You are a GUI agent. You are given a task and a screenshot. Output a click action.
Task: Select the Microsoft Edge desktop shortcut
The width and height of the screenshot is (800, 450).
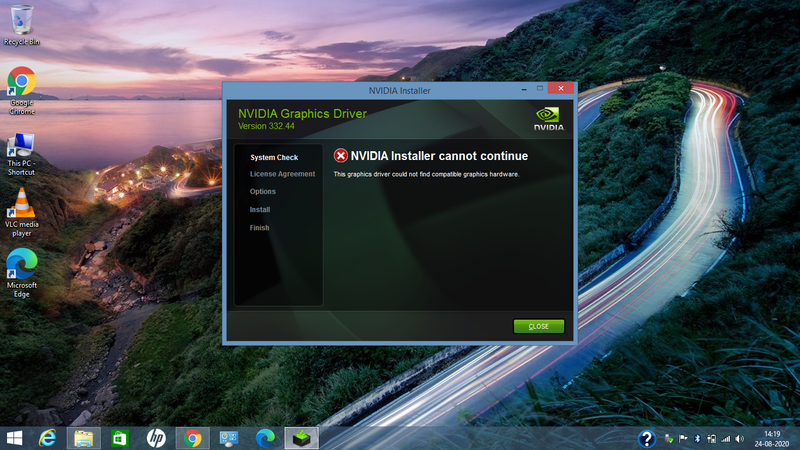click(21, 273)
